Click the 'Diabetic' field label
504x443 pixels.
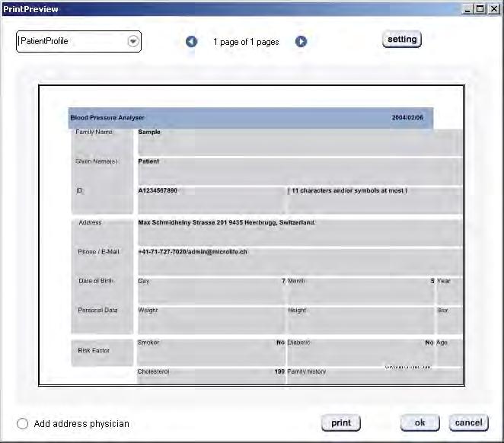[298, 343]
